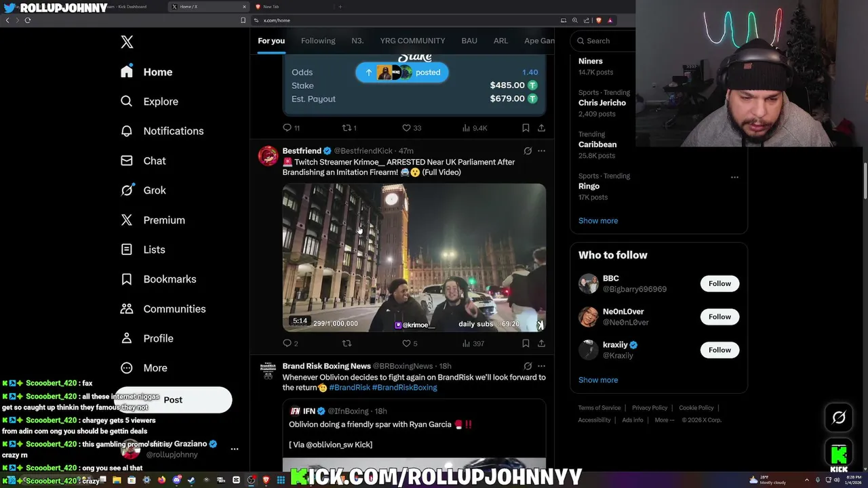Open the More menu in the sidebar

(x=144, y=368)
